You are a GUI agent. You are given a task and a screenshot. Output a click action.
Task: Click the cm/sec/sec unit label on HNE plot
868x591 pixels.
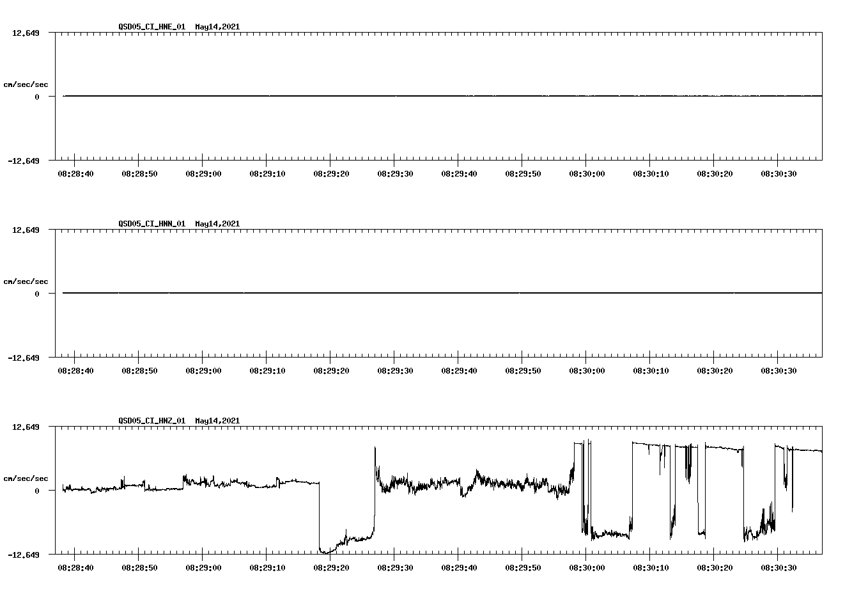tap(26, 84)
